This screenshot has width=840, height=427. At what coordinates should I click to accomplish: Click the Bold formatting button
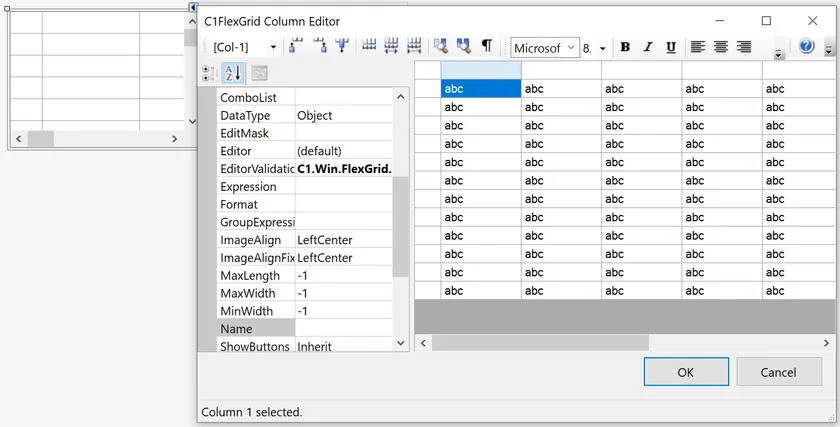pos(625,47)
